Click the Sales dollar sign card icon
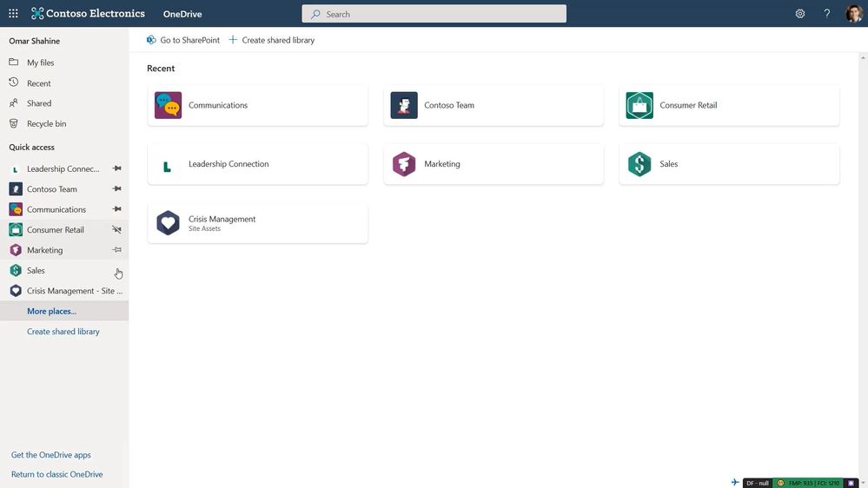Image resolution: width=868 pixels, height=488 pixels. (x=639, y=164)
